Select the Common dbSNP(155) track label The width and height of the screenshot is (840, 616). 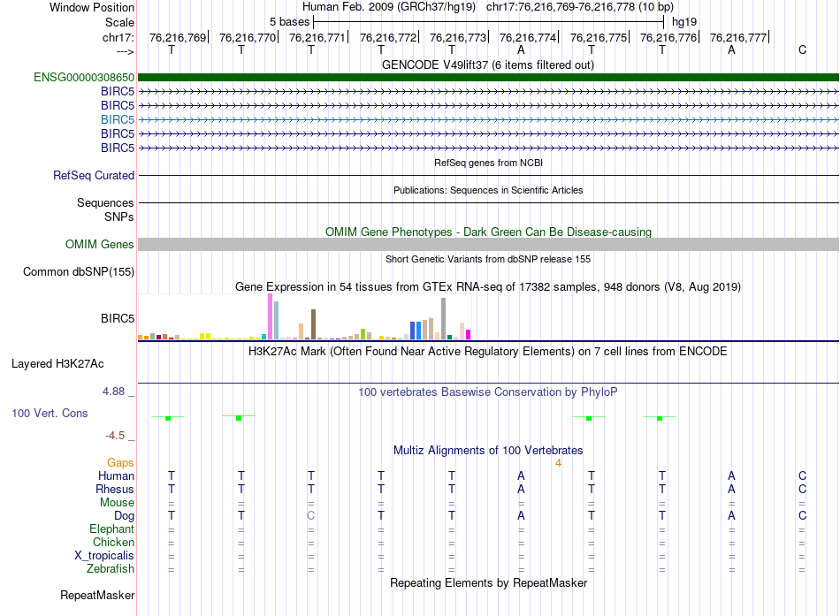pos(78,271)
